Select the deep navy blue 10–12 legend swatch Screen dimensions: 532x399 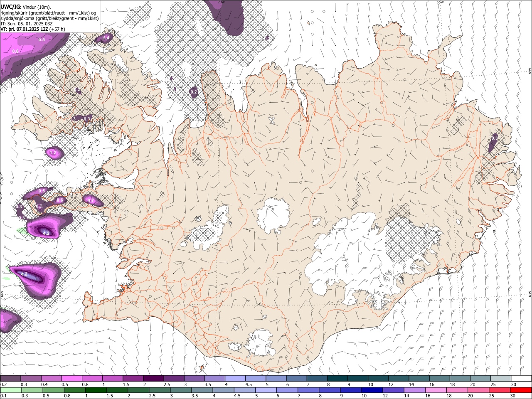click(371, 390)
